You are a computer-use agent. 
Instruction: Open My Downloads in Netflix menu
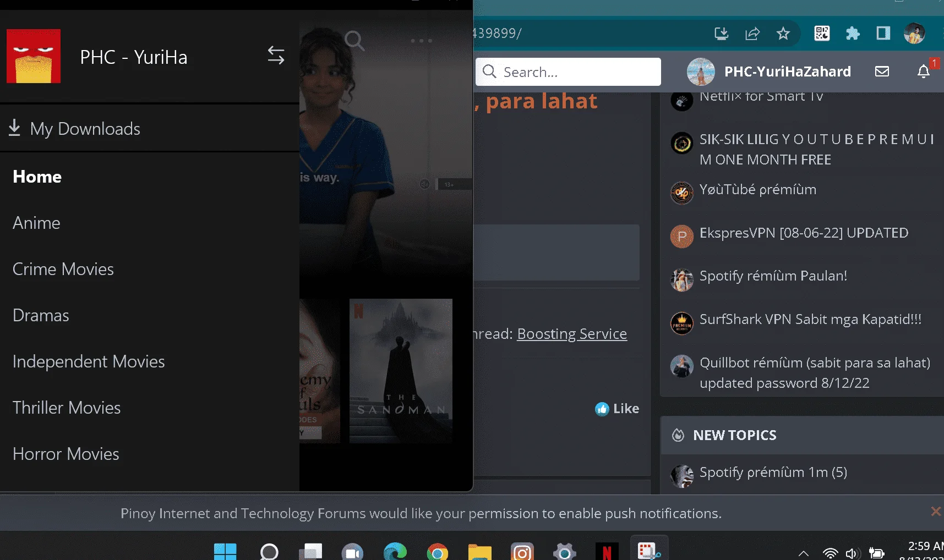point(75,128)
